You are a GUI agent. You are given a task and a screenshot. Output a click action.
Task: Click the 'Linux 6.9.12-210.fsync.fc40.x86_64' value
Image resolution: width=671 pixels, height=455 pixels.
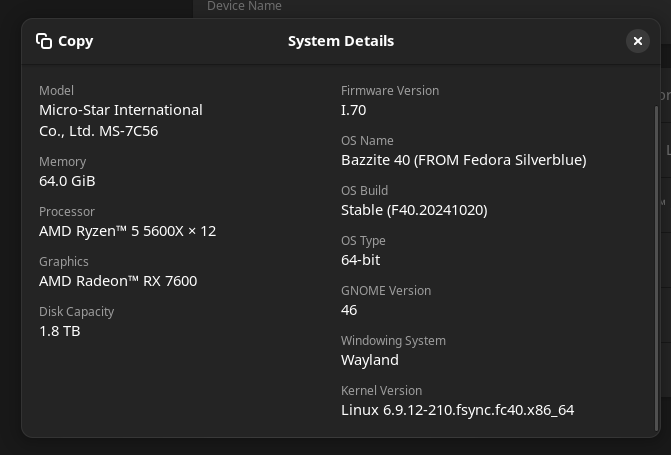click(x=457, y=410)
